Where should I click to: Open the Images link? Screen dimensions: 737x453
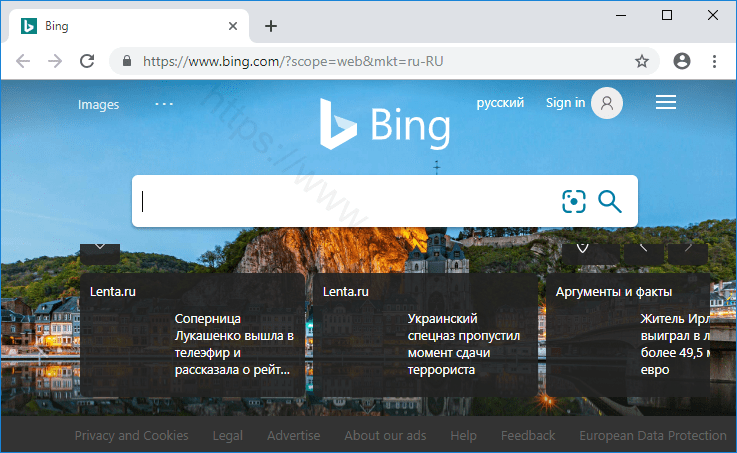tap(98, 104)
